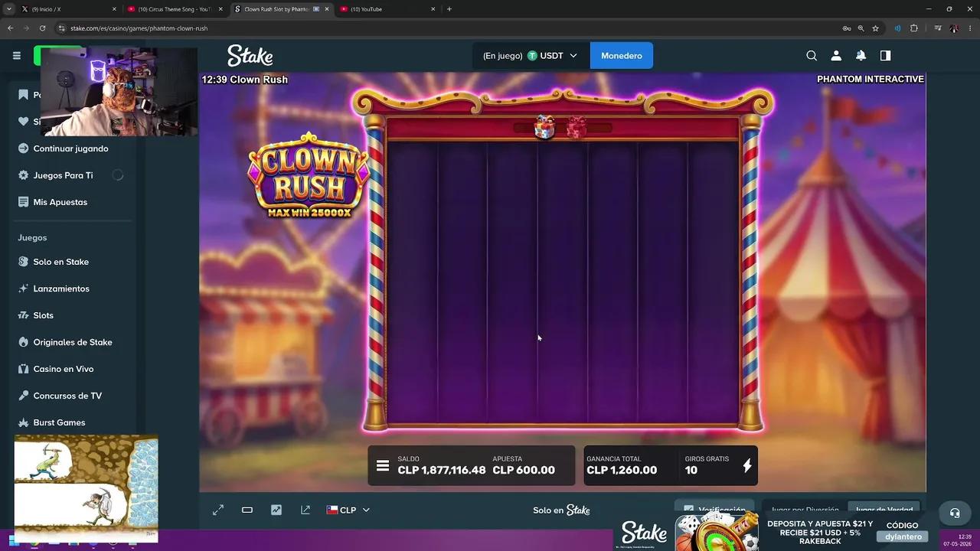Click the Monedero wallet button

pyautogui.click(x=621, y=56)
